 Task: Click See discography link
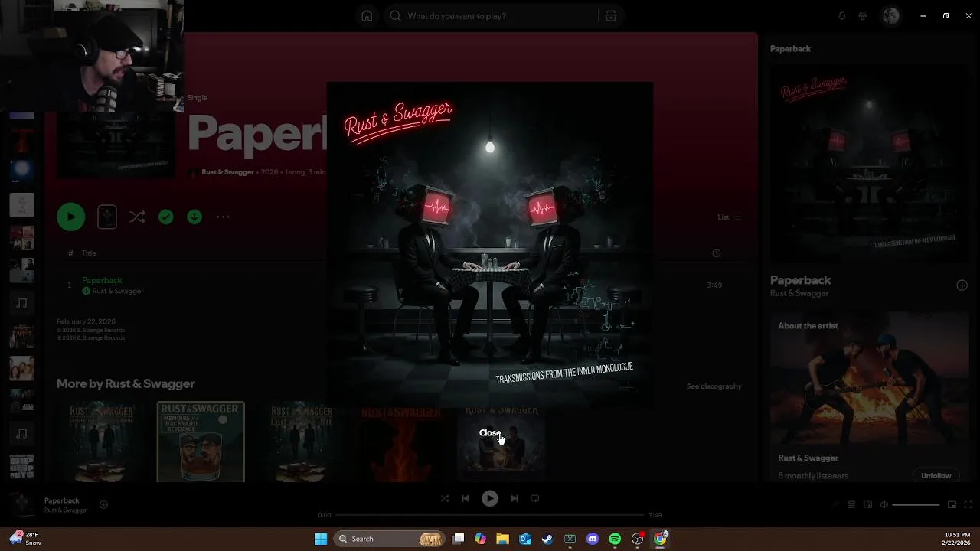coord(714,386)
